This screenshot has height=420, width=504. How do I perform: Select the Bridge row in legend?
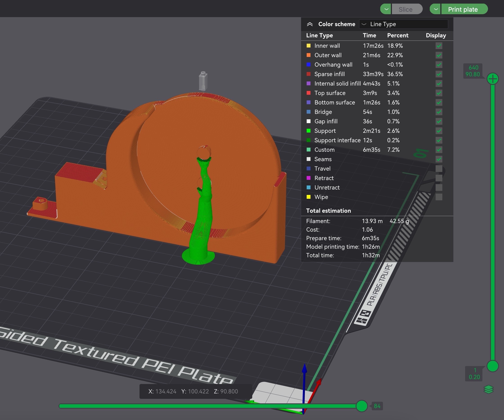coord(377,112)
